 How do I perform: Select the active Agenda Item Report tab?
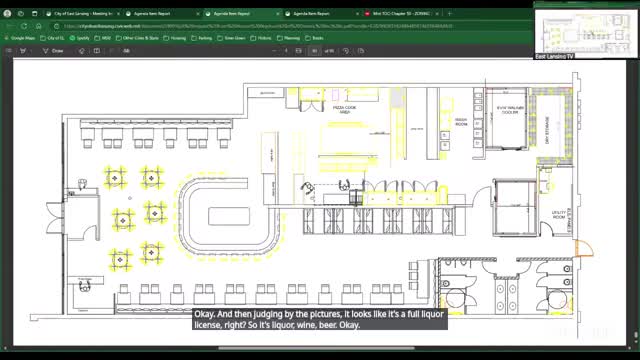pyautogui.click(x=242, y=13)
